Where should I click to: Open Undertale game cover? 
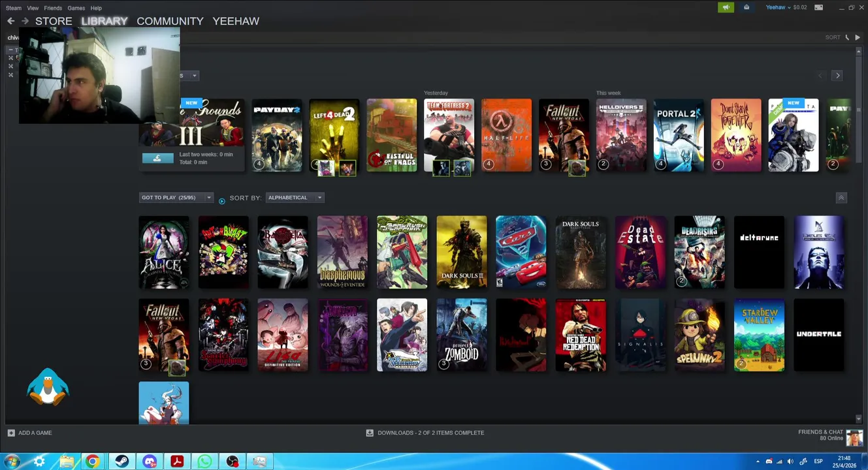[819, 335]
